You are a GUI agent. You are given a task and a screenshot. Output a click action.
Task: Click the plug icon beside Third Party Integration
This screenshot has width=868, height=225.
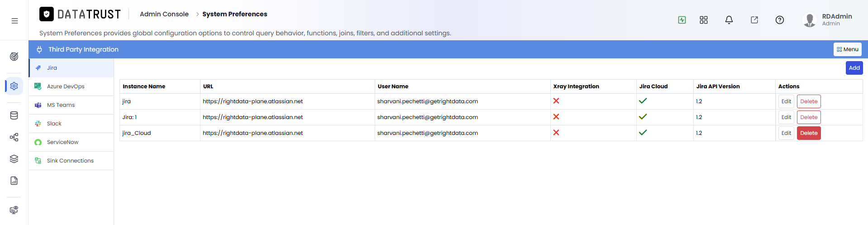pos(39,49)
